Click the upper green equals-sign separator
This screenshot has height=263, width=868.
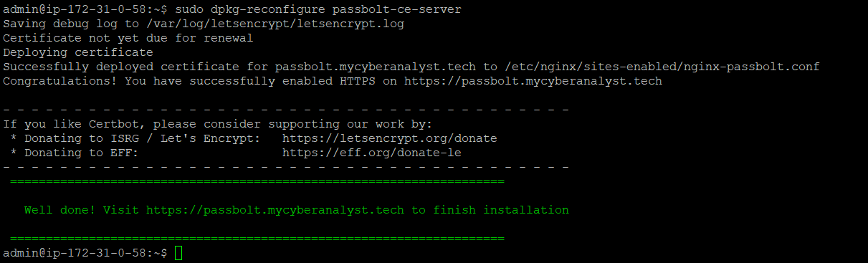tap(257, 182)
